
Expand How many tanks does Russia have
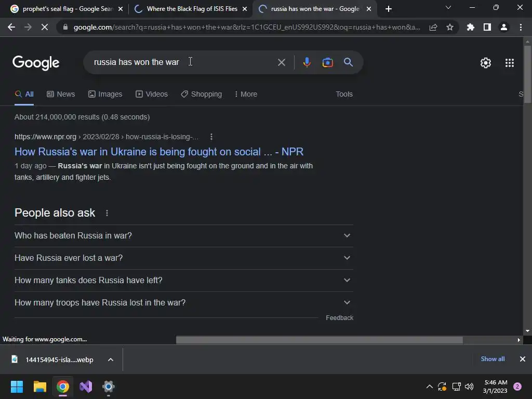point(183,280)
